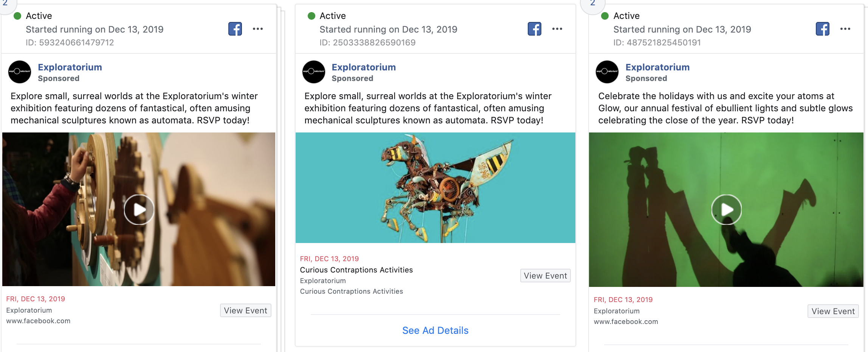Open the options menu on the rightmost ad card
Image resolution: width=868 pixels, height=352 pixels.
tap(845, 28)
